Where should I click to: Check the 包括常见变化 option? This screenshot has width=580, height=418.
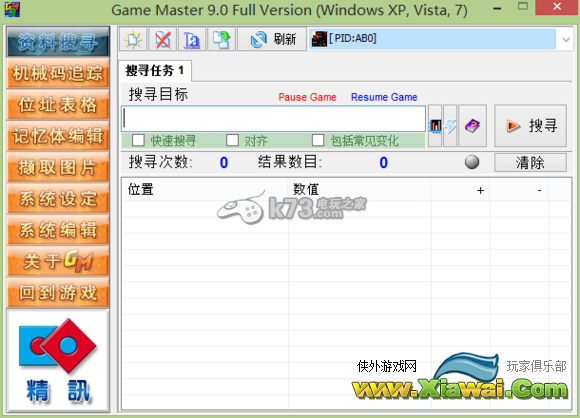click(x=318, y=140)
